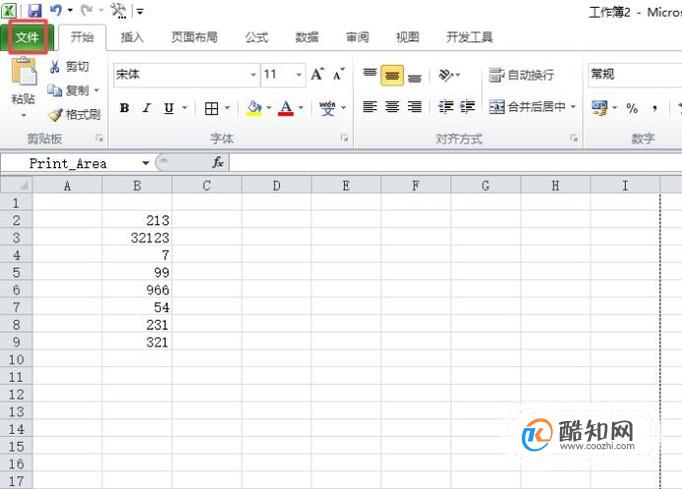The width and height of the screenshot is (682, 489).
Task: Open the quick access toolbar customize dropdown
Action: point(140,12)
